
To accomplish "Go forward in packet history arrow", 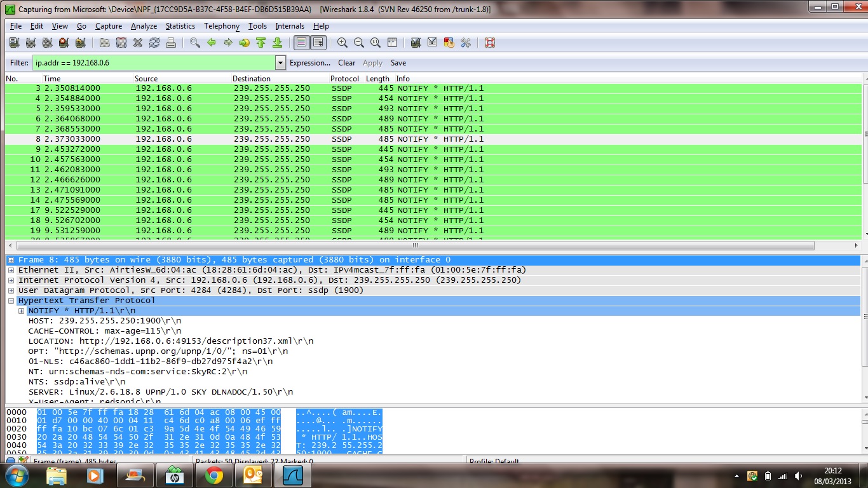I will [228, 43].
